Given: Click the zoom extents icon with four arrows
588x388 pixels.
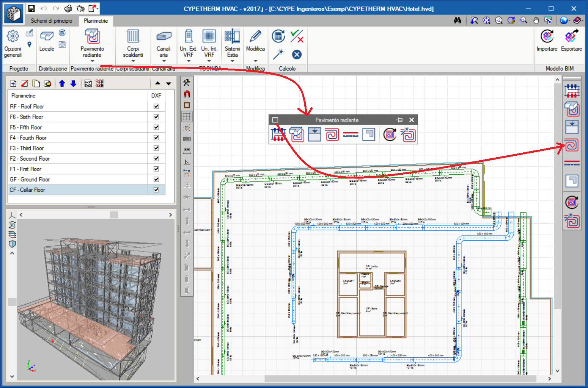Looking at the screenshot, I should pos(486,20).
